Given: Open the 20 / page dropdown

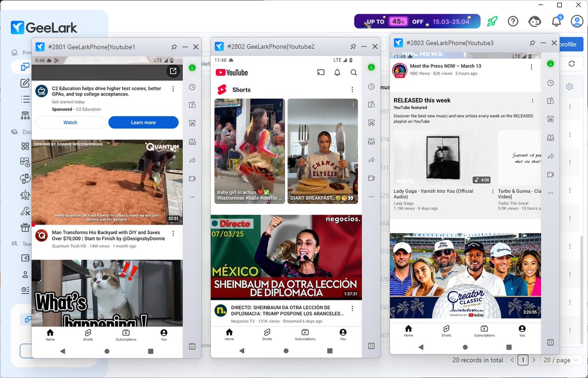Looking at the screenshot, I should click(562, 360).
